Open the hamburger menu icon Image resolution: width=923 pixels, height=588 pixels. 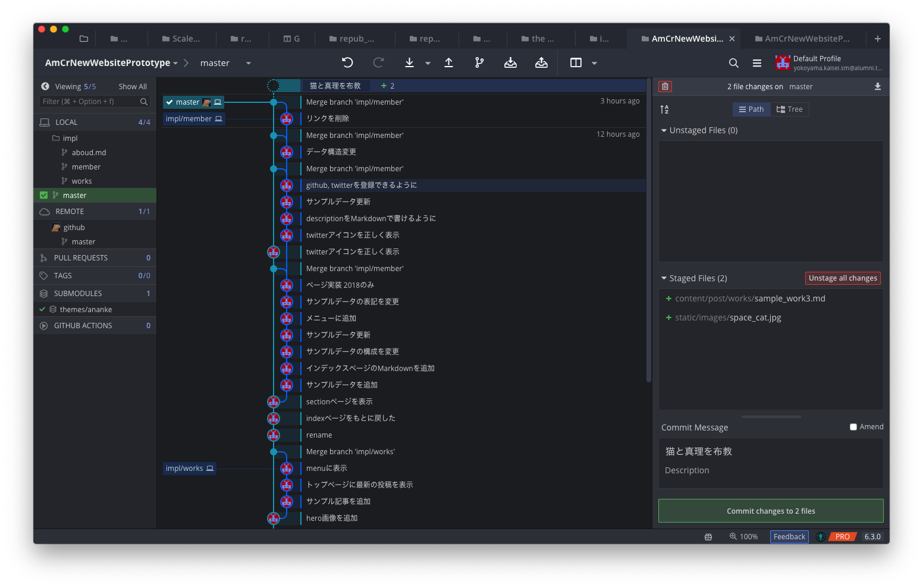point(757,63)
